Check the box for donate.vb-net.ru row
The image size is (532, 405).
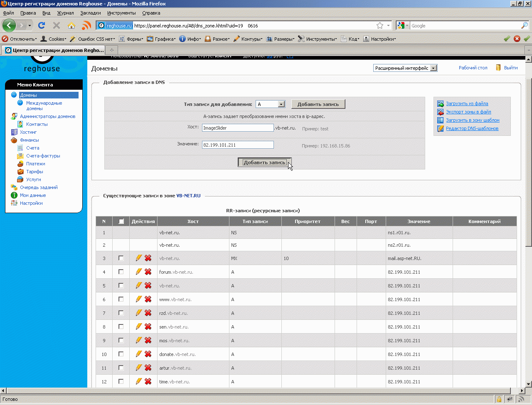pos(121,354)
